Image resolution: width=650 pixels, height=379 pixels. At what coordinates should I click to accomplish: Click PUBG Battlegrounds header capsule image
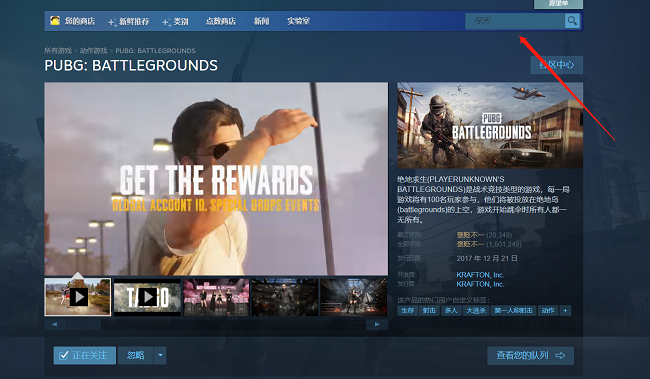click(x=490, y=125)
